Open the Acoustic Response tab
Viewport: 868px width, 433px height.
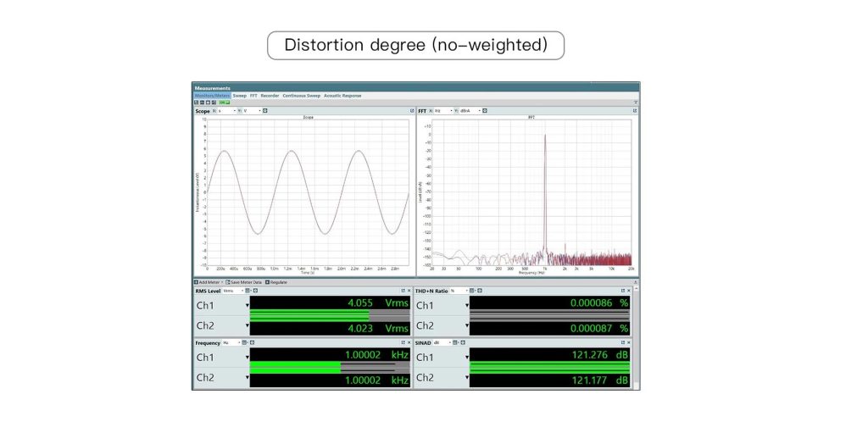coord(342,96)
